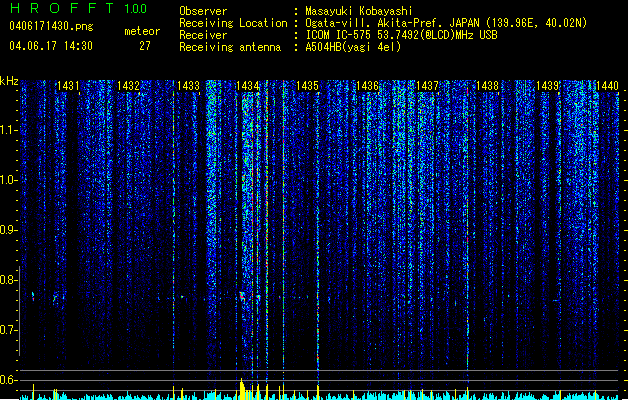Click the 1440 time marker

coord(607,86)
